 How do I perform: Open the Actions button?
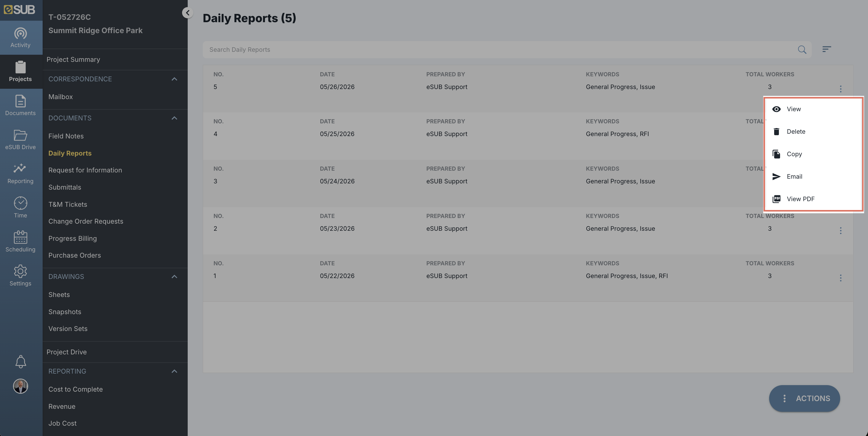coord(804,398)
